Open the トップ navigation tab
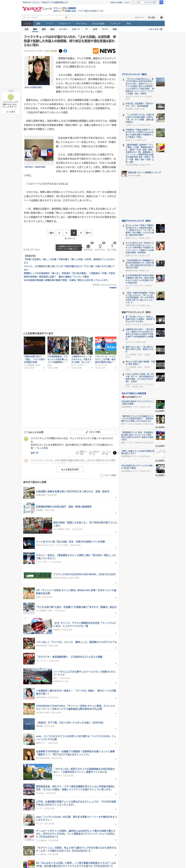This screenshot has width=186, height=868. (27, 24)
